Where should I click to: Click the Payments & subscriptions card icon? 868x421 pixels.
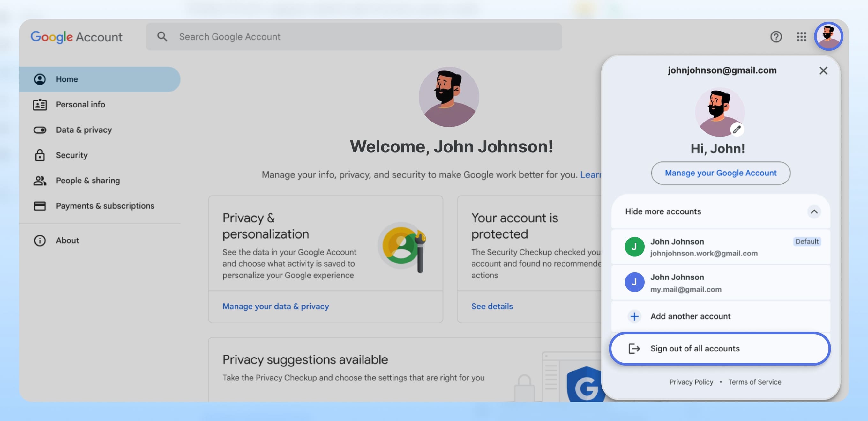click(x=40, y=206)
